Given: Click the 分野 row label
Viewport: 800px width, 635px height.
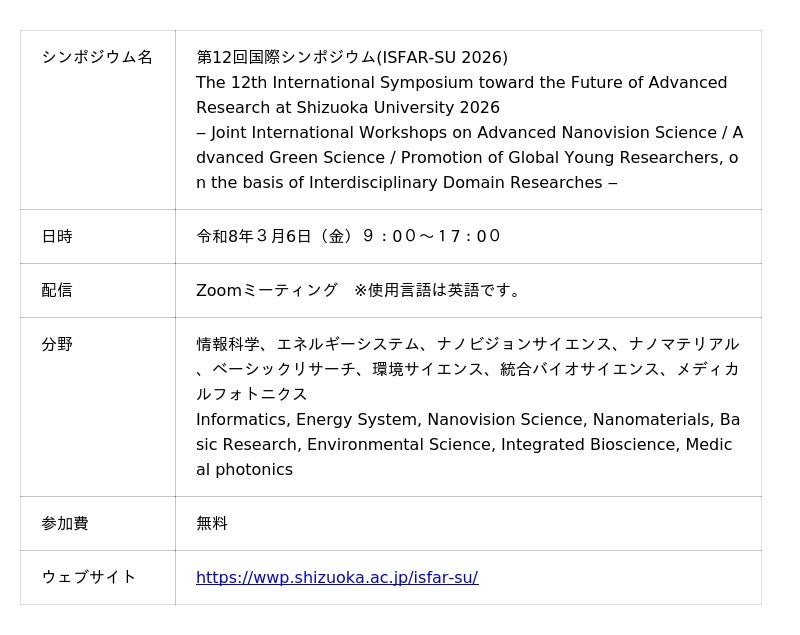Looking at the screenshot, I should 57,344.
